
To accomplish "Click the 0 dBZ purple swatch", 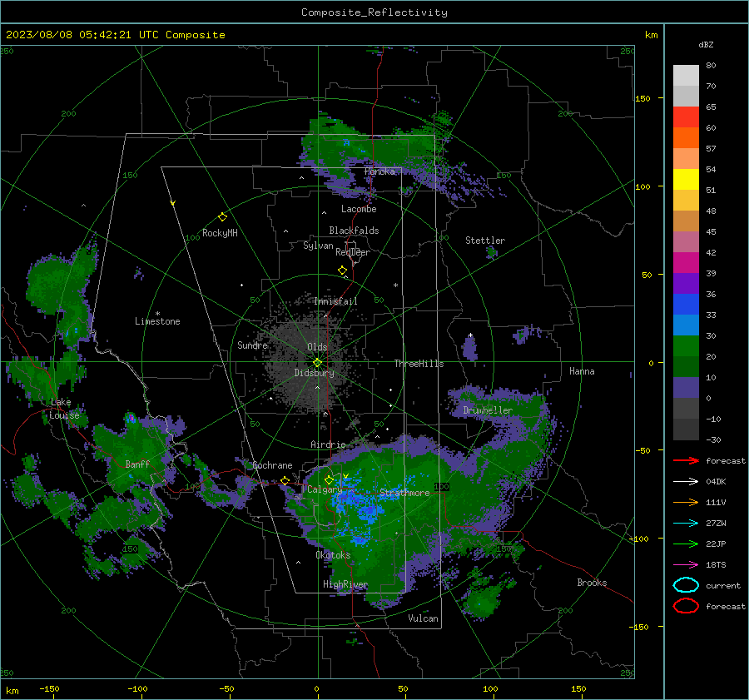I will click(x=686, y=388).
